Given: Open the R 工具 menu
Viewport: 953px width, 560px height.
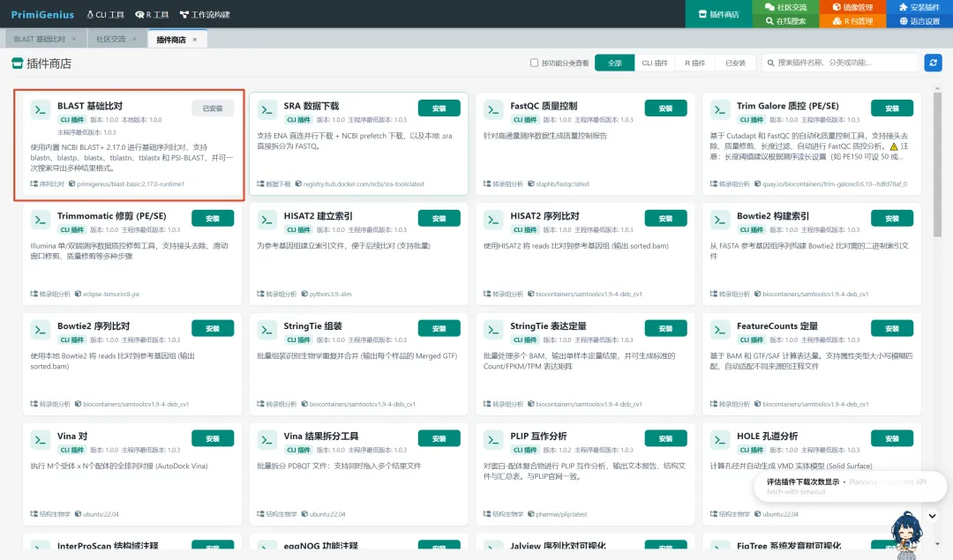Looking at the screenshot, I should [x=152, y=15].
